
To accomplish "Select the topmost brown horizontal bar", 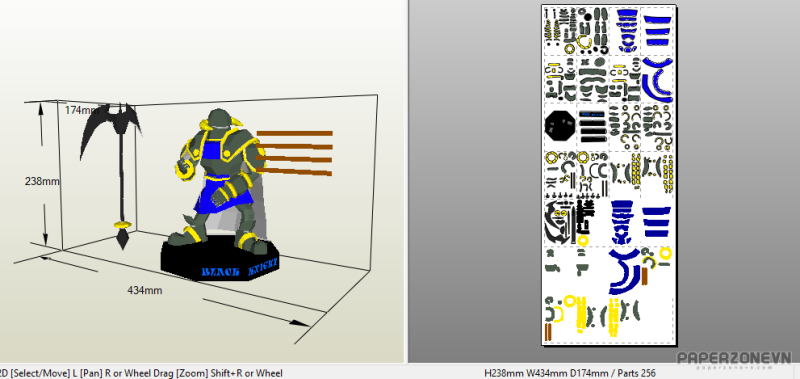I will click(x=294, y=134).
